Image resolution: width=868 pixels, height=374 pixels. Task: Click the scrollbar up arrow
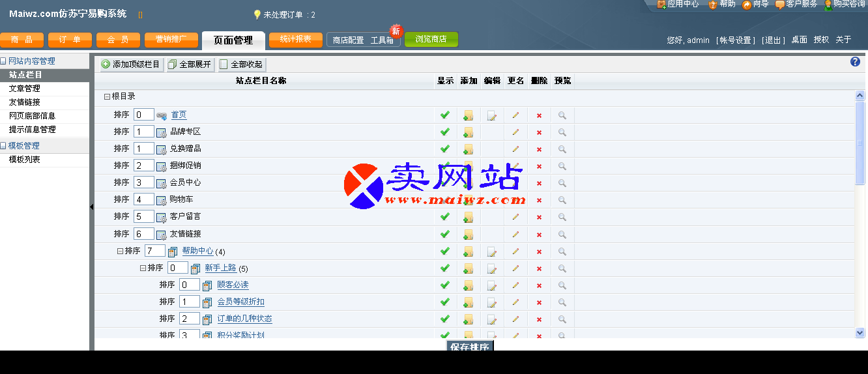pyautogui.click(x=860, y=96)
